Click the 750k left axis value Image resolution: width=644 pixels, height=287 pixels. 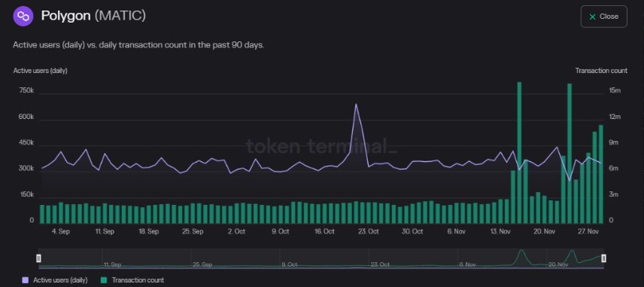(26, 90)
